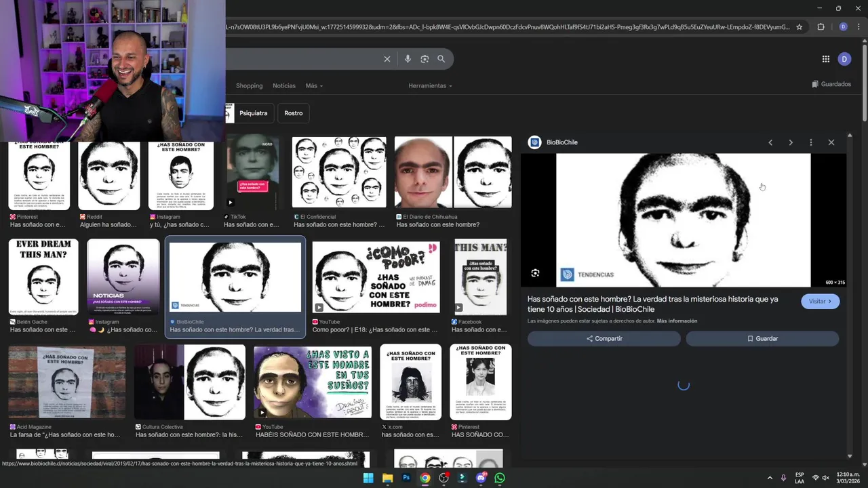The width and height of the screenshot is (868, 488).
Task: Switch to the Noticias tab
Action: pos(284,86)
